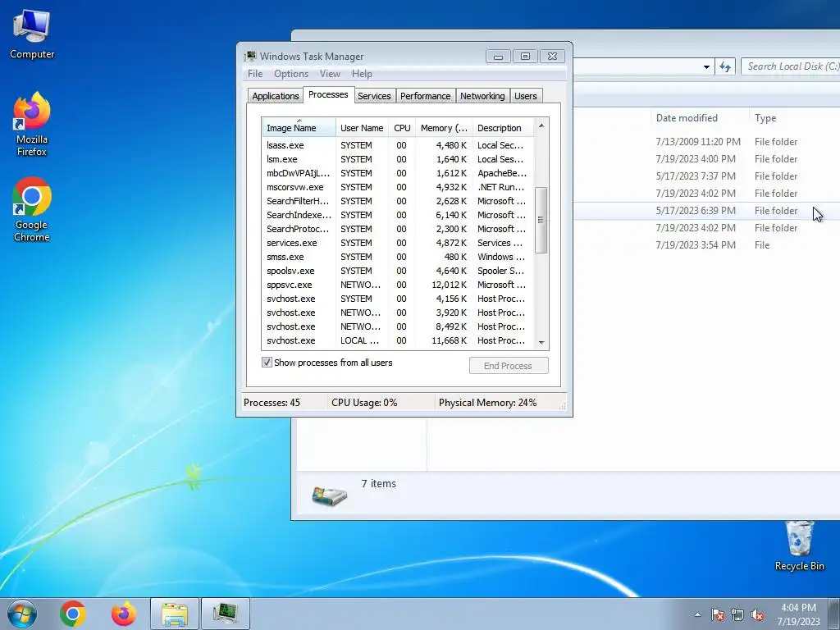The image size is (840, 630).
Task: Select the smss.exe process row
Action: point(398,257)
